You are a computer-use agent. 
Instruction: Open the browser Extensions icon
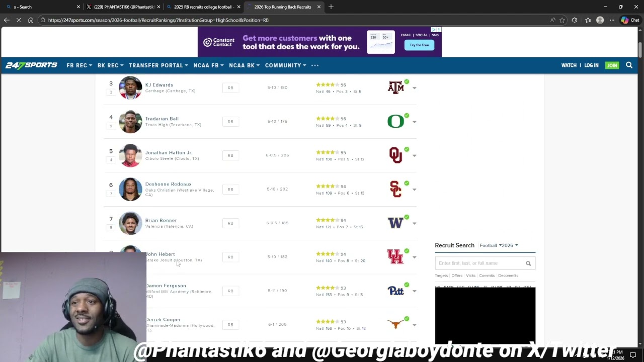pos(575,20)
